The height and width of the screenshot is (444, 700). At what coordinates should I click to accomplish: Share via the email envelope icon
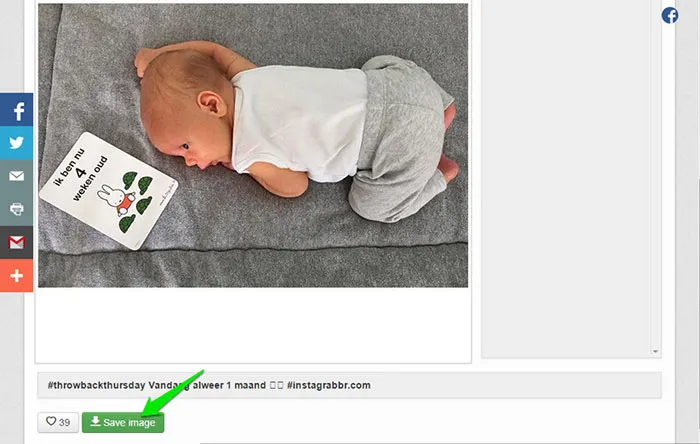pos(17,176)
